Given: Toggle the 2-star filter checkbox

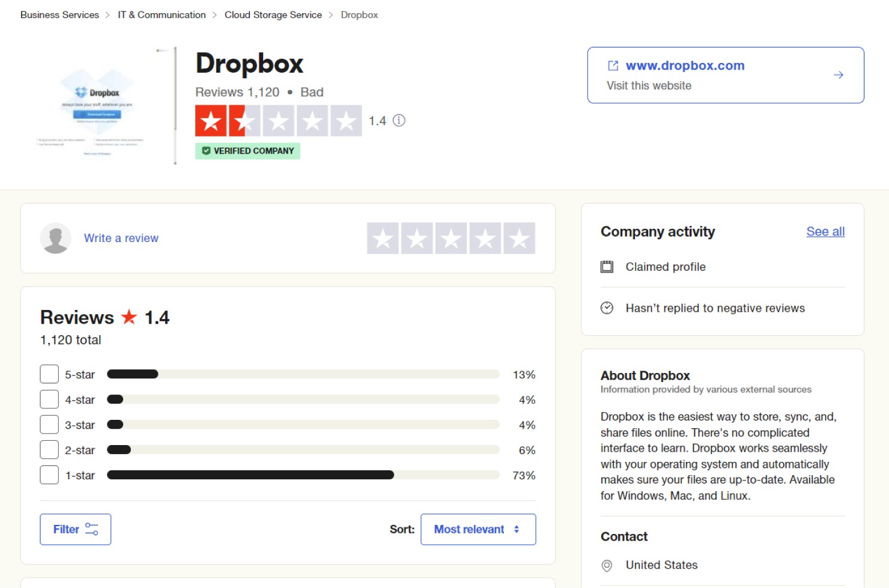Looking at the screenshot, I should pos(49,450).
